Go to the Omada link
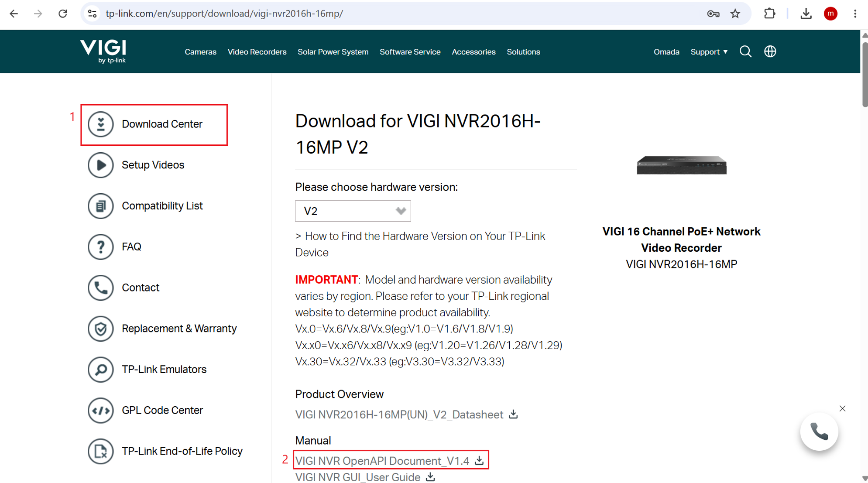Viewport: 868px width, 483px height. click(666, 51)
